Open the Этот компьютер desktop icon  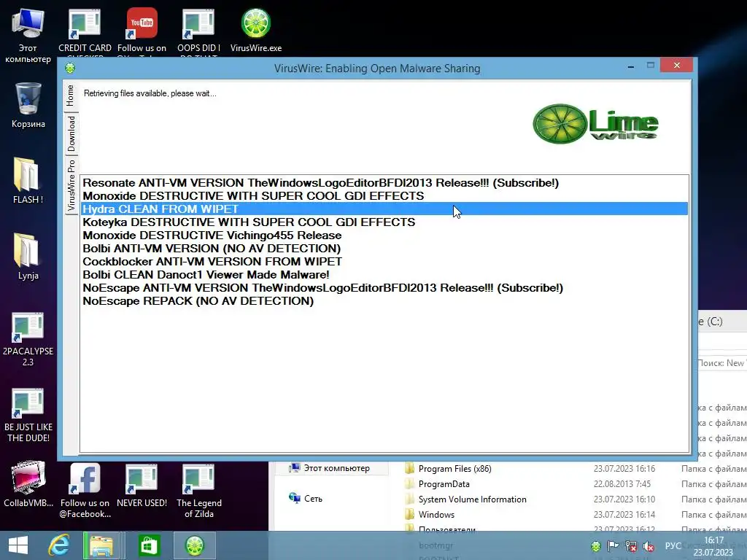coord(28,36)
